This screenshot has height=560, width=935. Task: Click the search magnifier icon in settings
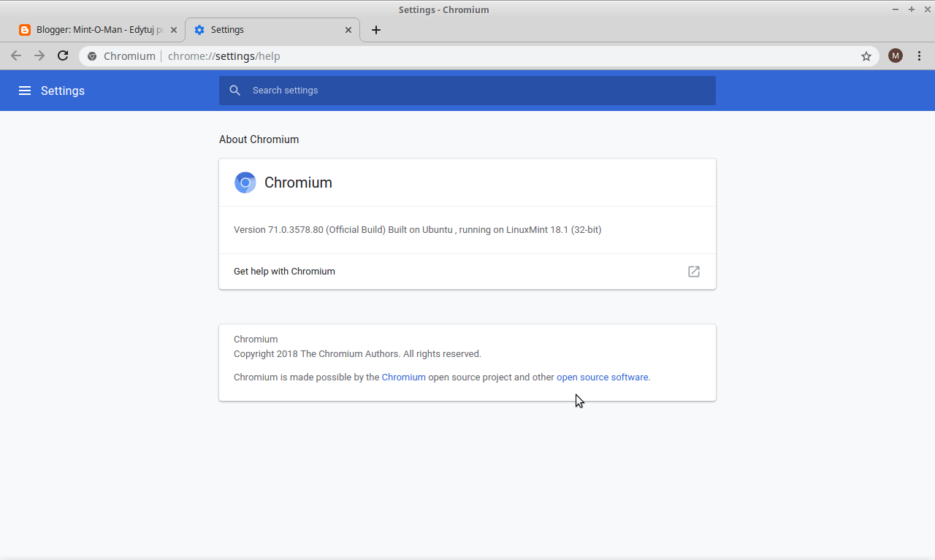[234, 91]
